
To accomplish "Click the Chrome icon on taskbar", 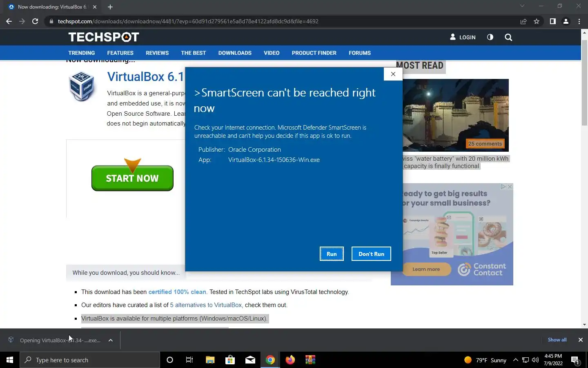I will tap(270, 360).
